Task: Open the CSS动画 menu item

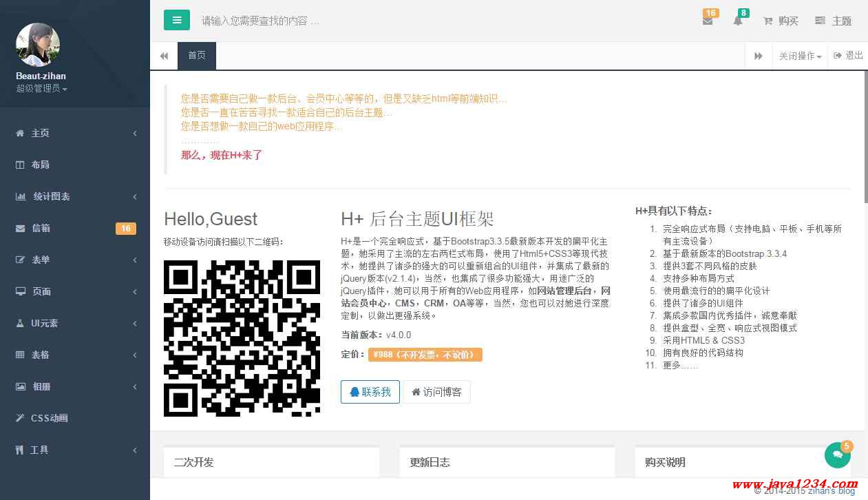Action: (x=75, y=418)
